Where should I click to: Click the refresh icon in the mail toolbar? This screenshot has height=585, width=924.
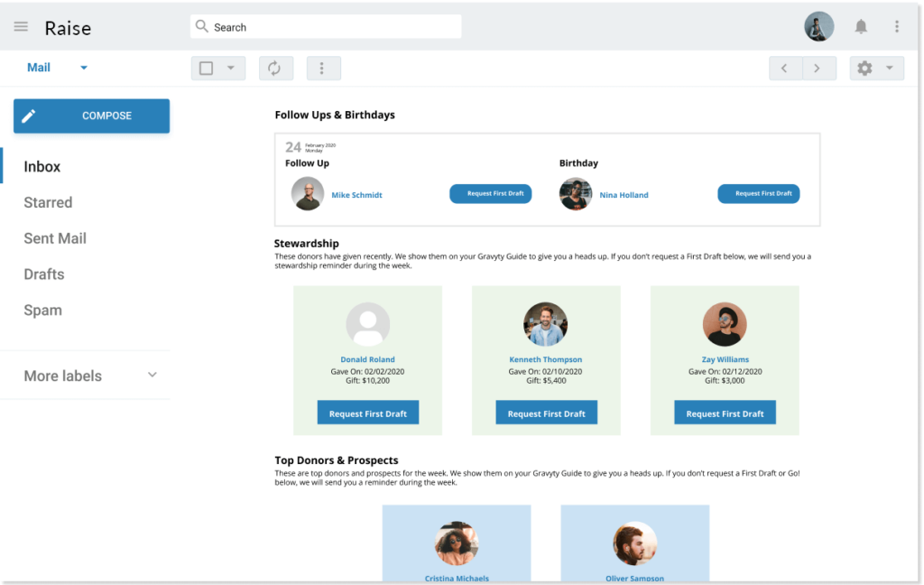pos(275,68)
